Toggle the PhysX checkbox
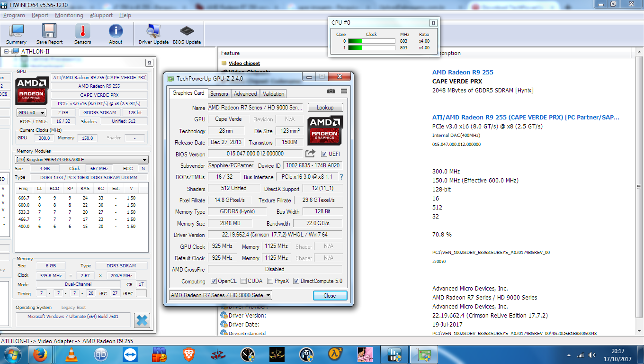The height and width of the screenshot is (364, 644). point(270,281)
